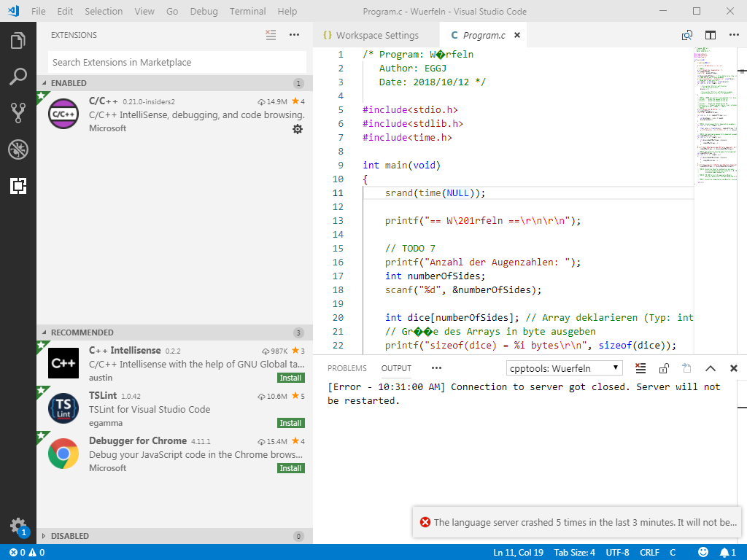This screenshot has height=560, width=747.
Task: Click the editor minimap preview
Action: (716, 114)
